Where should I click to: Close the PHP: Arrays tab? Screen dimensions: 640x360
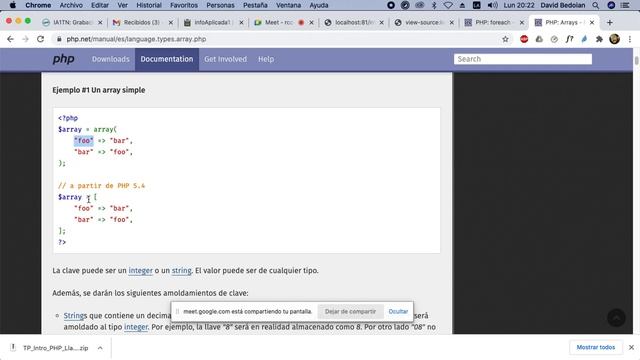click(x=592, y=22)
